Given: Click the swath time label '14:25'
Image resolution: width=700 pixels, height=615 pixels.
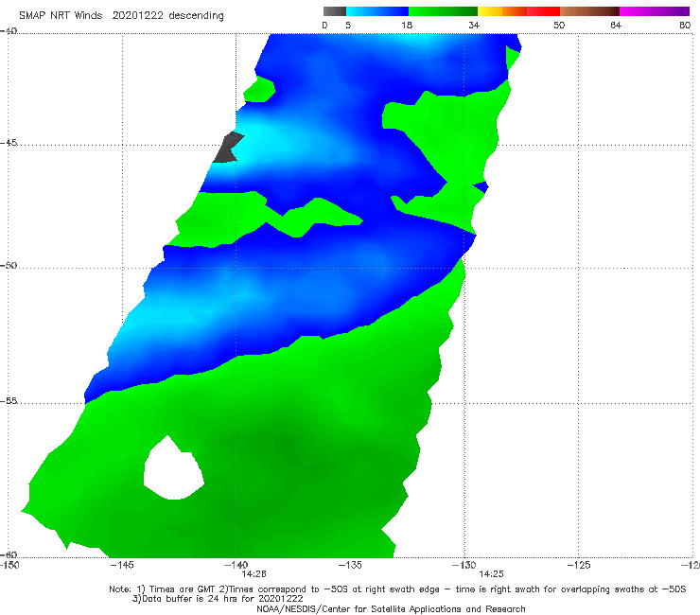Looking at the screenshot, I should [491, 574].
